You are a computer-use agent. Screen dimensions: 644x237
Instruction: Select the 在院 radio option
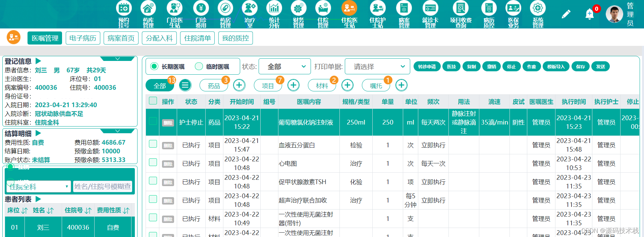[11, 166]
